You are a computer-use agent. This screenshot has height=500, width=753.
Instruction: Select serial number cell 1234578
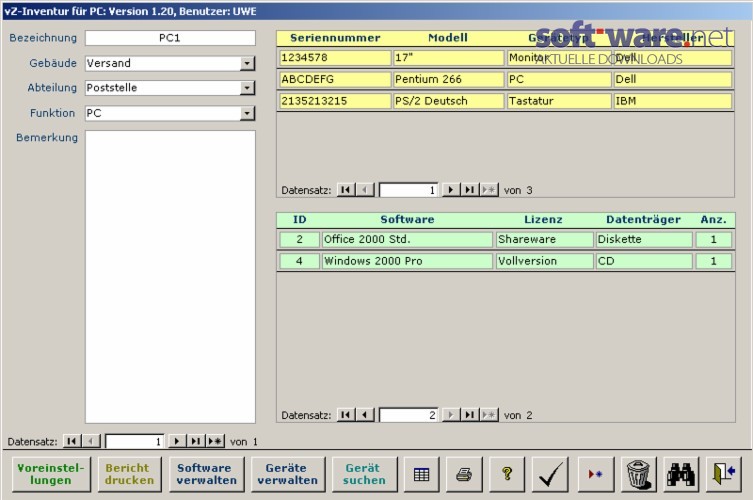(x=335, y=58)
